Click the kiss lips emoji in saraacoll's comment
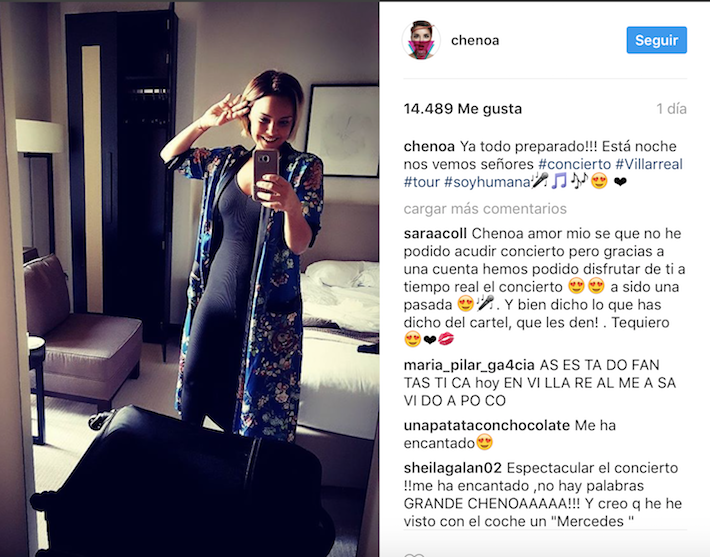 (x=446, y=339)
